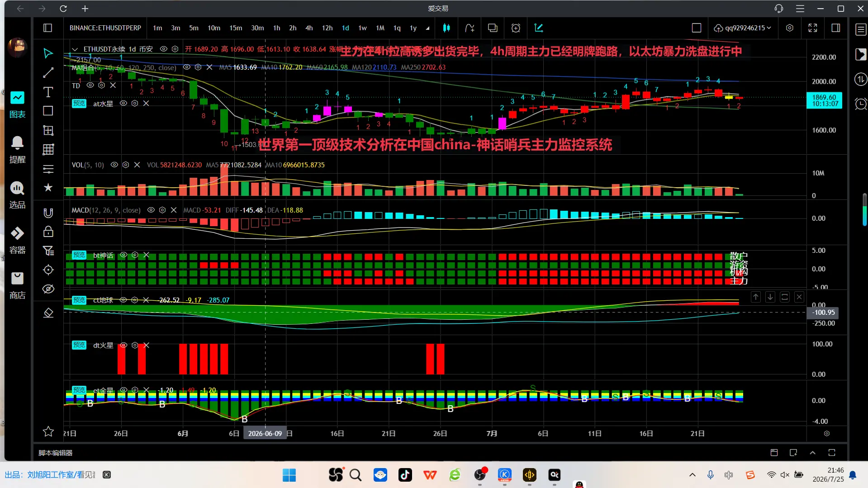Image resolution: width=868 pixels, height=488 pixels.
Task: Maximize the ct地球 pane
Action: pos(785,297)
